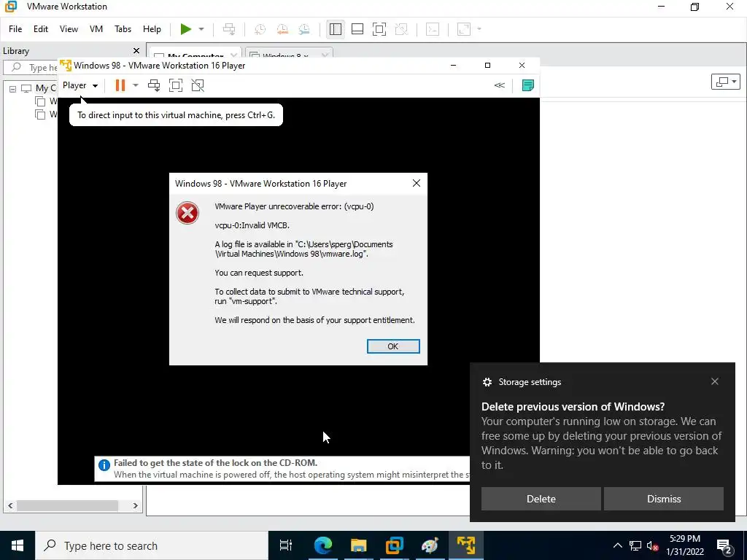Click the right arrow of the Library horizontal scrollbar
The height and width of the screenshot is (560, 747).
click(x=135, y=506)
